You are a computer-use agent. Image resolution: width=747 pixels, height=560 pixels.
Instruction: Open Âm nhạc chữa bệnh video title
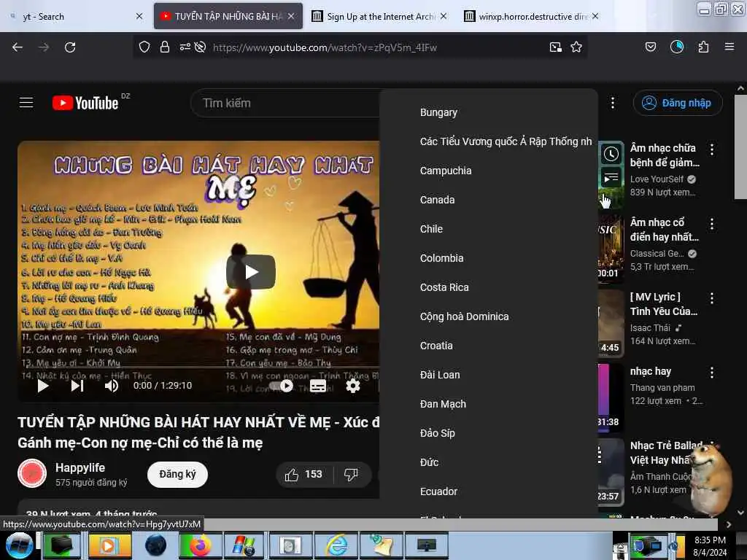pyautogui.click(x=664, y=155)
